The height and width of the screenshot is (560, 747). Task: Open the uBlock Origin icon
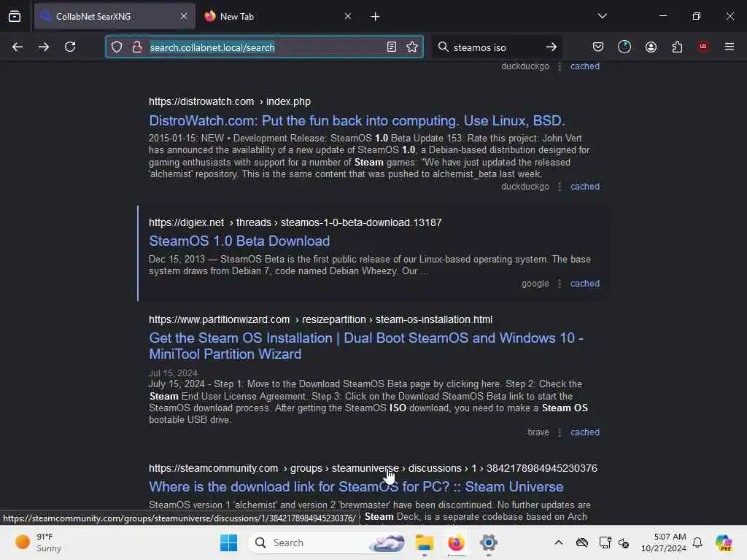pyautogui.click(x=703, y=46)
